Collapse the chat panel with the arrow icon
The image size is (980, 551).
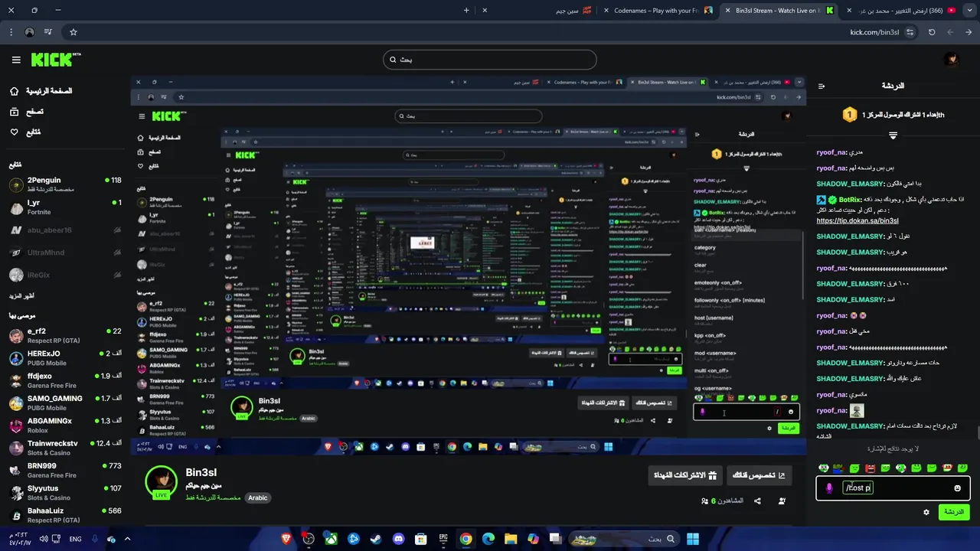[x=822, y=86]
